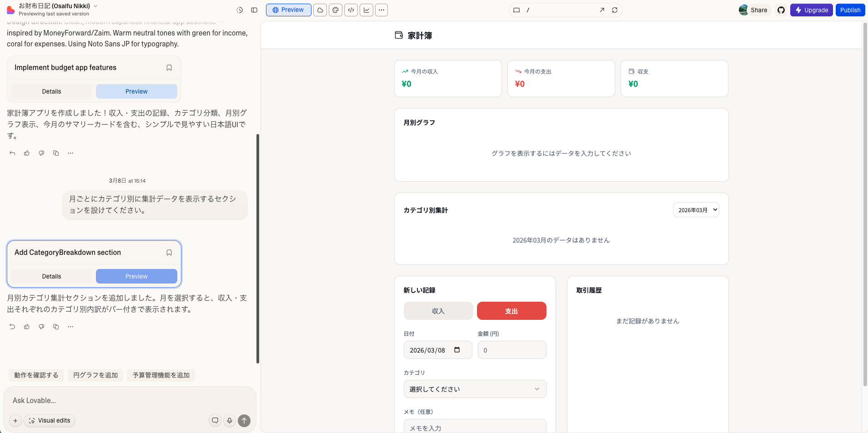Expand the カテゴリ category select box
The width and height of the screenshot is (868, 433).
click(x=475, y=389)
